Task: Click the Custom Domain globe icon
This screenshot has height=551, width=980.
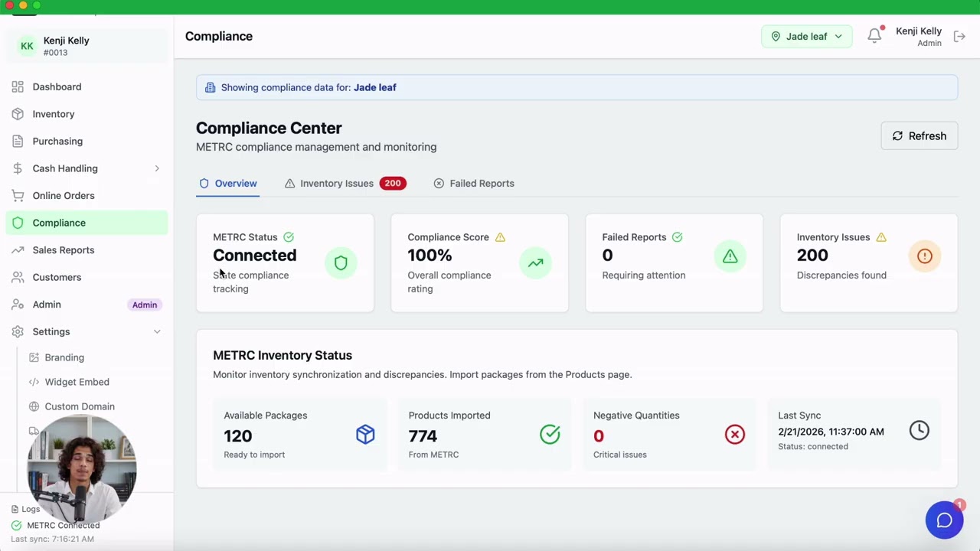Action: [34, 406]
